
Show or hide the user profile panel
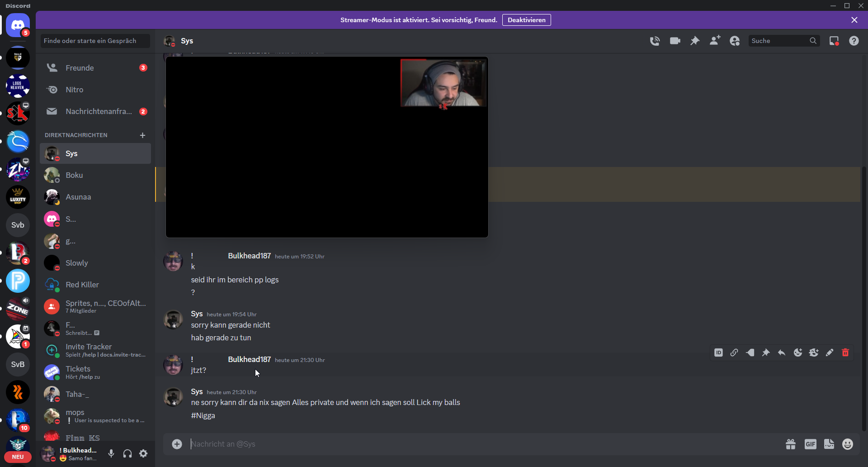click(x=735, y=41)
